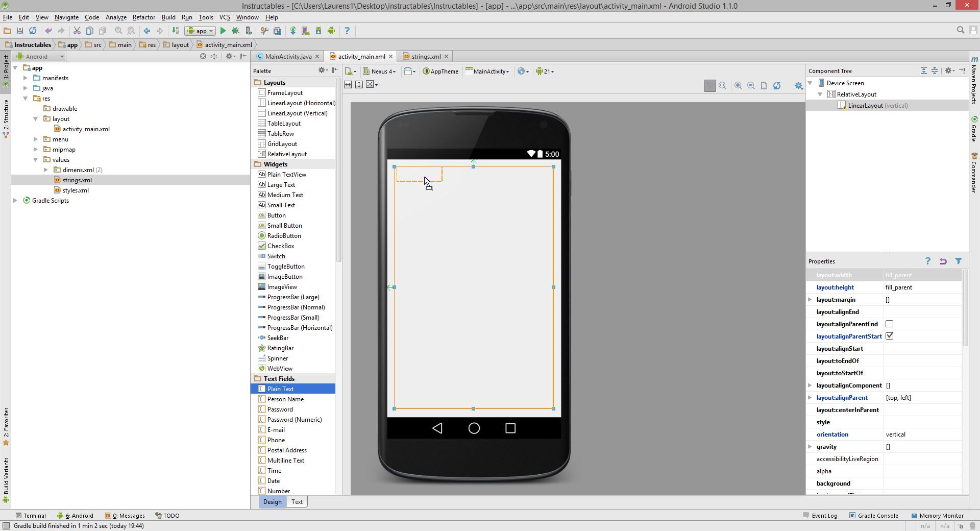Uncheck layout:alignParentStart in Properties
980x531 pixels.
pyautogui.click(x=890, y=336)
